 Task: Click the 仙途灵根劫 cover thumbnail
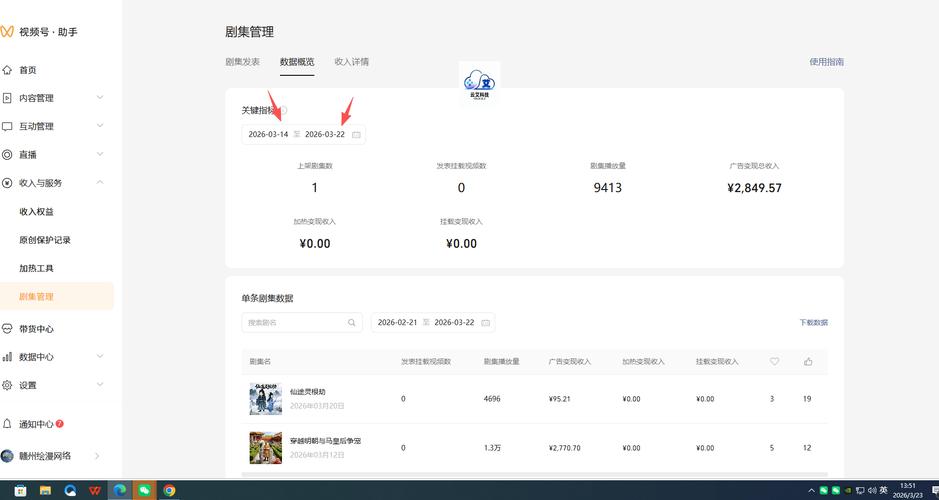(x=265, y=399)
